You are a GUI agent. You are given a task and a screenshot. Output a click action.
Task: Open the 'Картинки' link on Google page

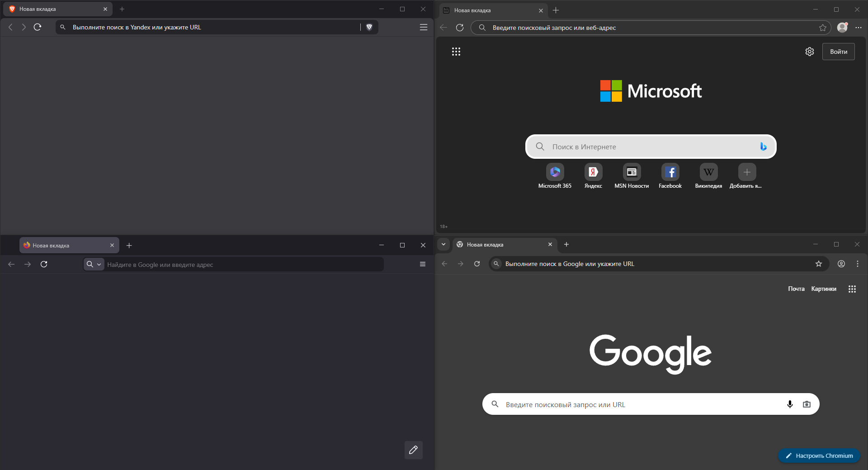click(x=824, y=289)
